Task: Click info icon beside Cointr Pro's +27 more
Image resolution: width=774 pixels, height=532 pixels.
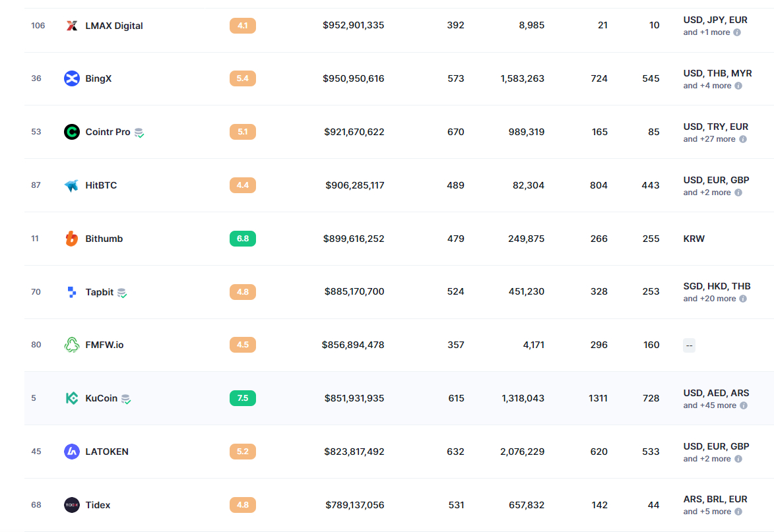Action: pyautogui.click(x=743, y=139)
